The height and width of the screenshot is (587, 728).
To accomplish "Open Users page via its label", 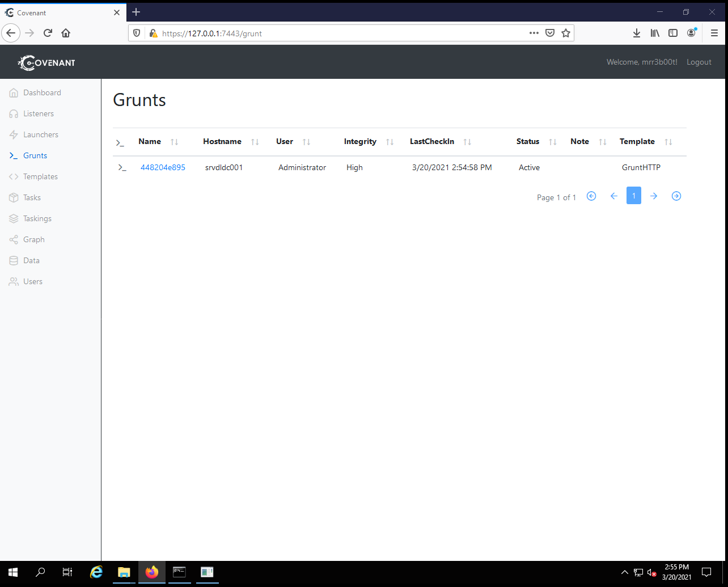I will 33,281.
